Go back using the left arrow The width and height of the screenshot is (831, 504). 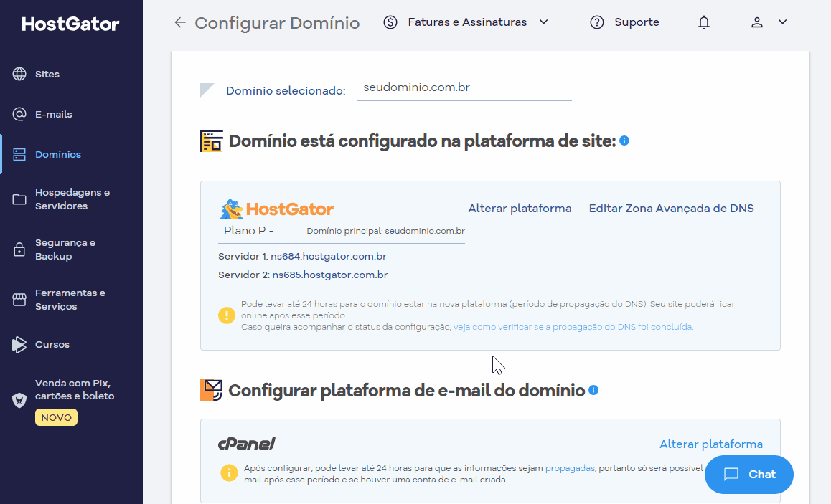[x=180, y=22]
